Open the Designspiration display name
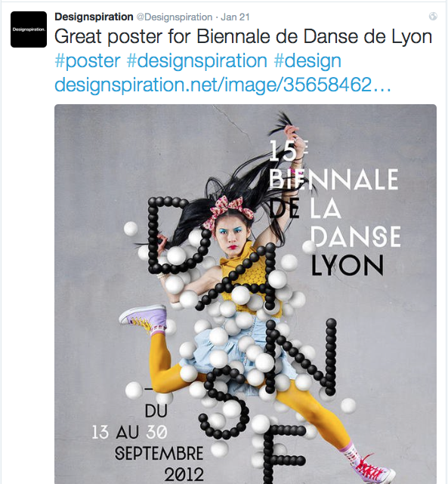 (x=94, y=17)
